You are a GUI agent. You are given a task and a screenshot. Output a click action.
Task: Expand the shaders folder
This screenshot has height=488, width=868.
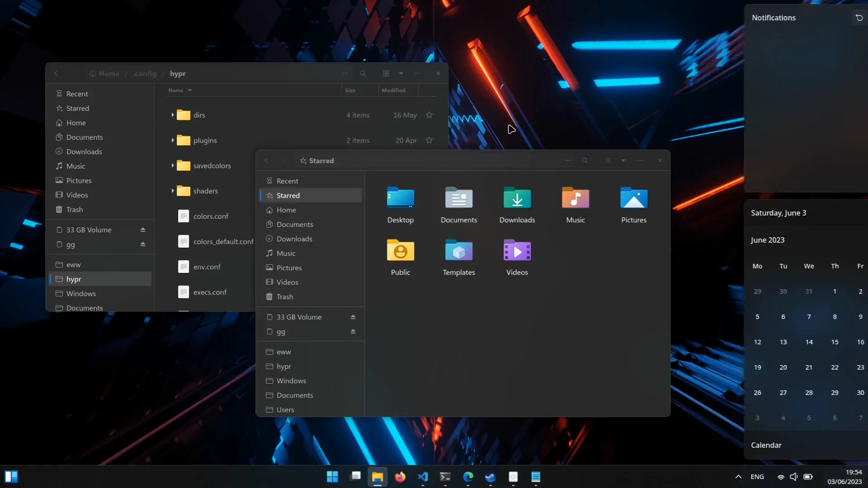pos(173,191)
